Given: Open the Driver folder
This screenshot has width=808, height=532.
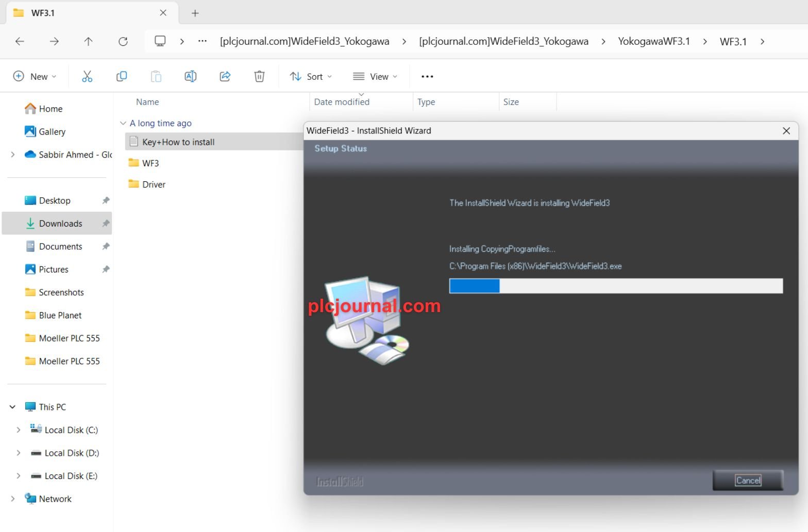Looking at the screenshot, I should (x=154, y=184).
